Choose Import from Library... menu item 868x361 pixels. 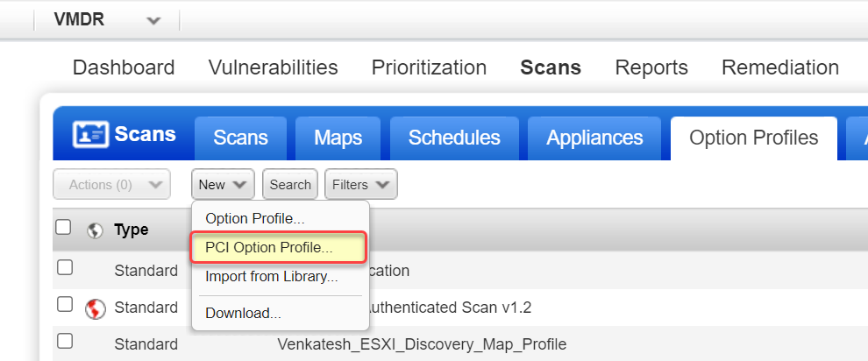272,276
